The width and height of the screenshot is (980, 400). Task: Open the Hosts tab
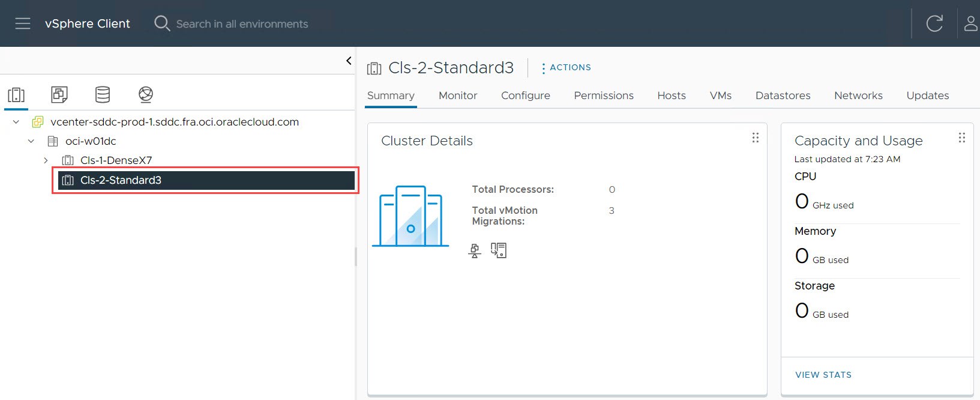point(672,95)
